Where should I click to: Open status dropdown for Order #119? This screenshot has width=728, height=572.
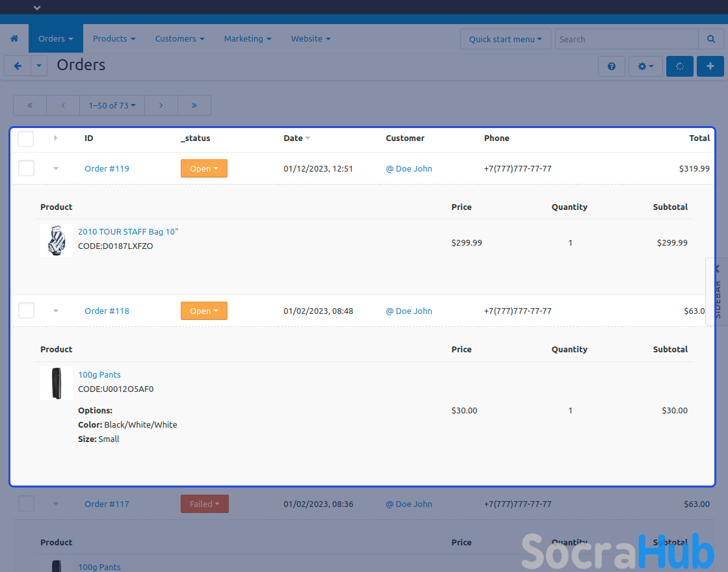tap(203, 168)
